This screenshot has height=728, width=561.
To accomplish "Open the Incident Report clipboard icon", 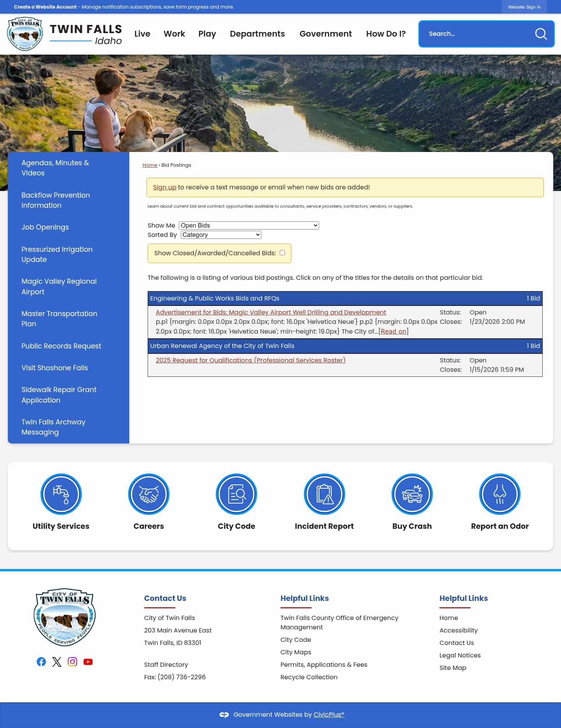I will (324, 494).
